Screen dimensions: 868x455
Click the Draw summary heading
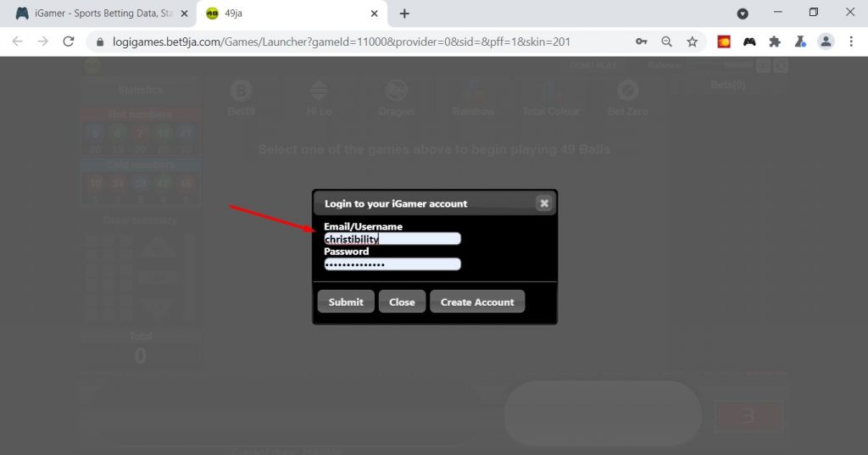coord(140,220)
